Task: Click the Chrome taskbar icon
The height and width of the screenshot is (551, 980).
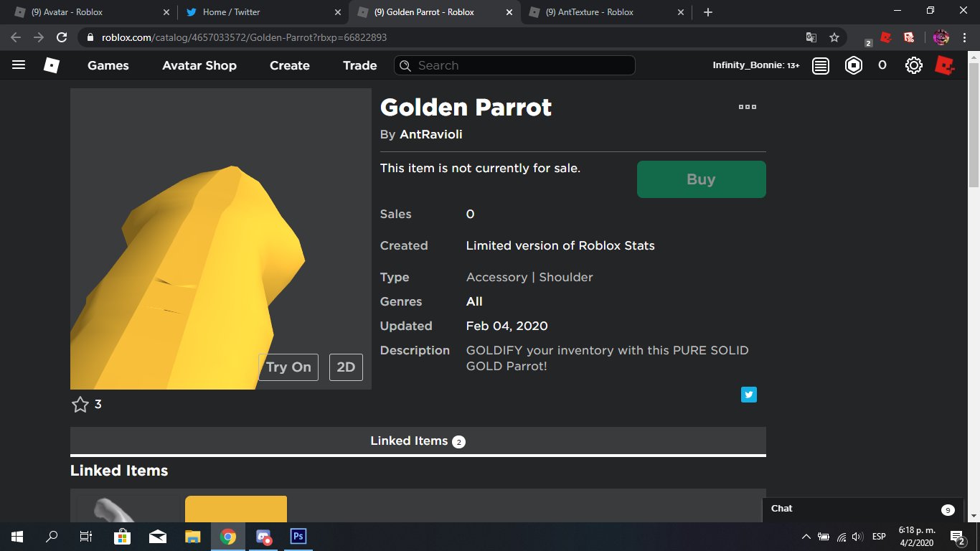Action: point(228,537)
